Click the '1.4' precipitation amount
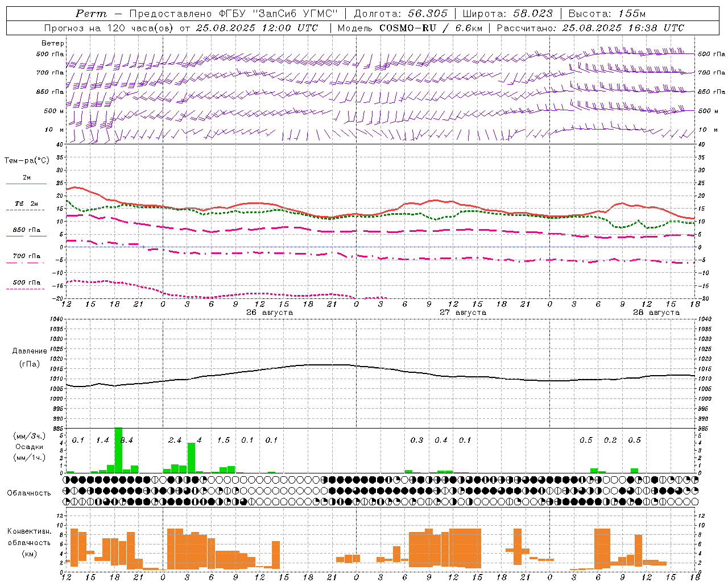 [102, 440]
